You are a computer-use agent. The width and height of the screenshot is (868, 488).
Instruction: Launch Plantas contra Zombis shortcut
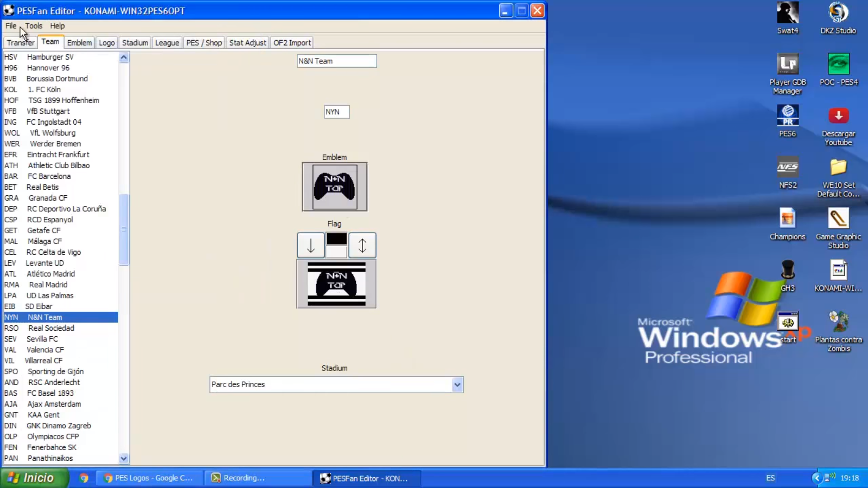pos(839,332)
